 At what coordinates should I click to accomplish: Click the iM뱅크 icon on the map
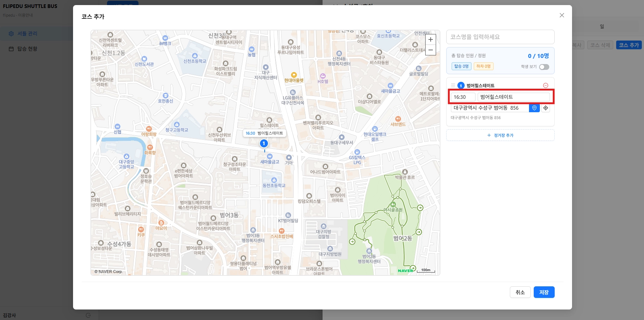coord(165,38)
